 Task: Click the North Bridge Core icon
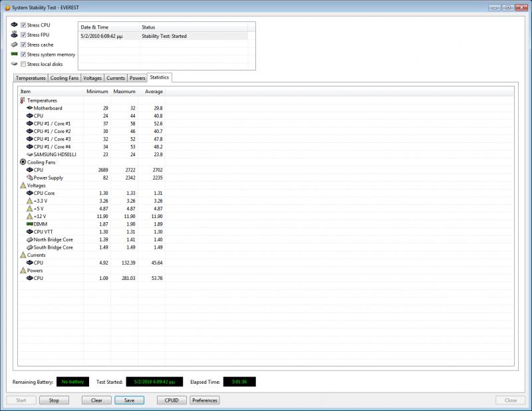29,239
